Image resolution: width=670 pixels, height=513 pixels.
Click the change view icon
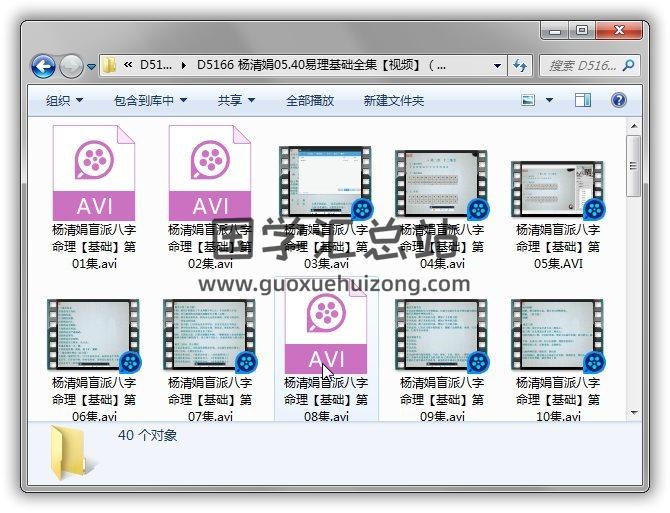529,100
